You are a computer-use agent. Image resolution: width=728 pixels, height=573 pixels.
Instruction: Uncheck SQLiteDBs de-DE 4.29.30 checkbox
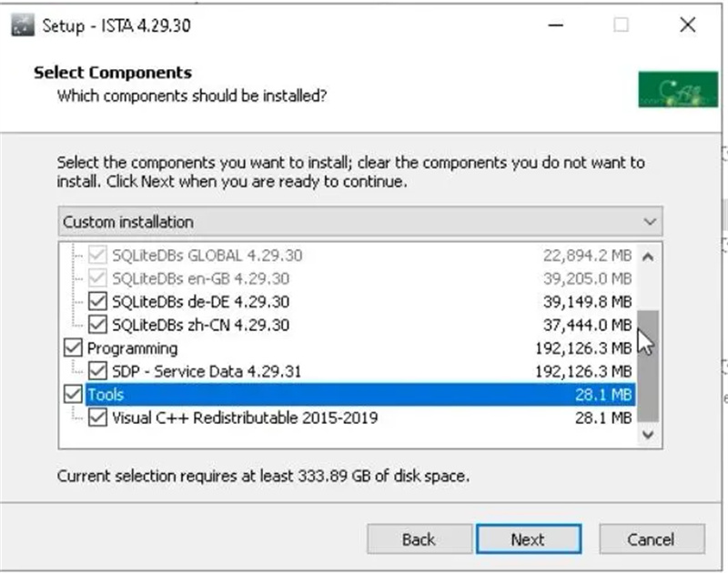97,302
